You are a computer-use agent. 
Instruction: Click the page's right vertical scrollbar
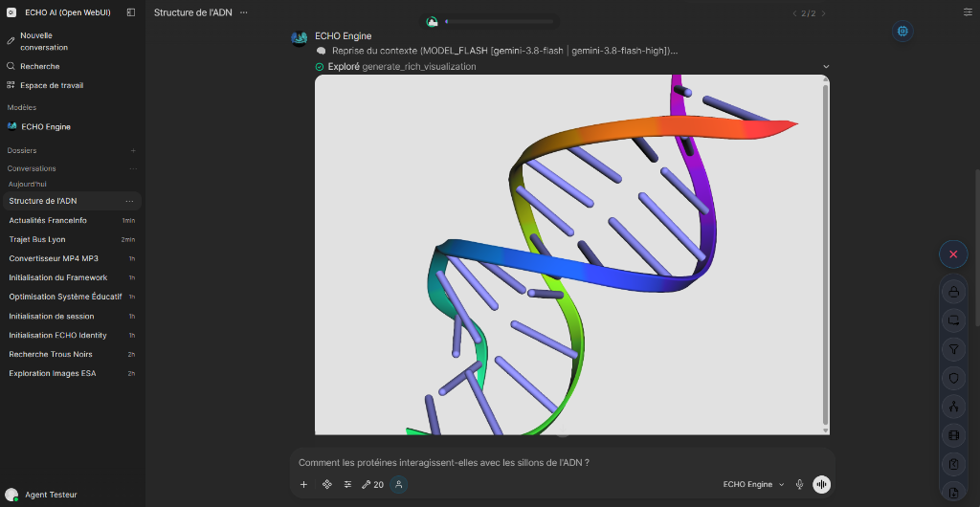pos(977,247)
